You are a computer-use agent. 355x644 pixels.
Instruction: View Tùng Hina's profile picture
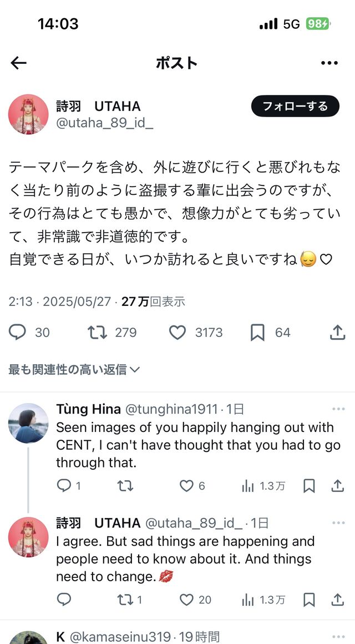28,423
